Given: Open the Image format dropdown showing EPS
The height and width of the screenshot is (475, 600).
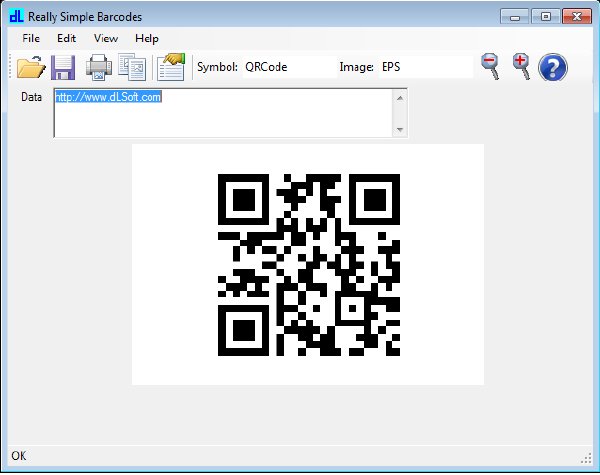Looking at the screenshot, I should pos(426,67).
